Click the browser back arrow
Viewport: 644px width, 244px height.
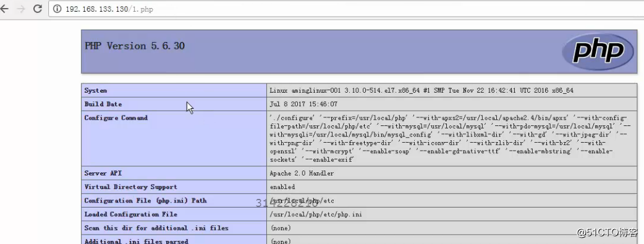point(4,9)
